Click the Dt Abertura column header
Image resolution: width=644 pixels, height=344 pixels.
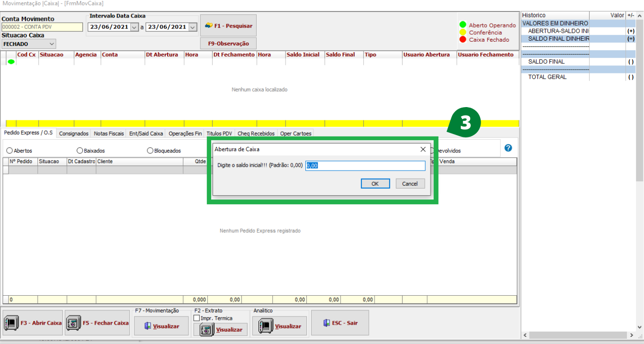tap(164, 55)
